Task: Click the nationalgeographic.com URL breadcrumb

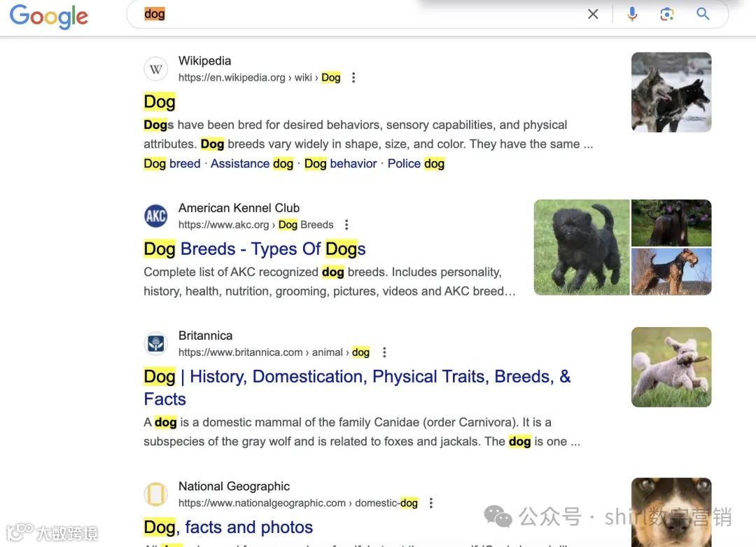Action: click(298, 503)
